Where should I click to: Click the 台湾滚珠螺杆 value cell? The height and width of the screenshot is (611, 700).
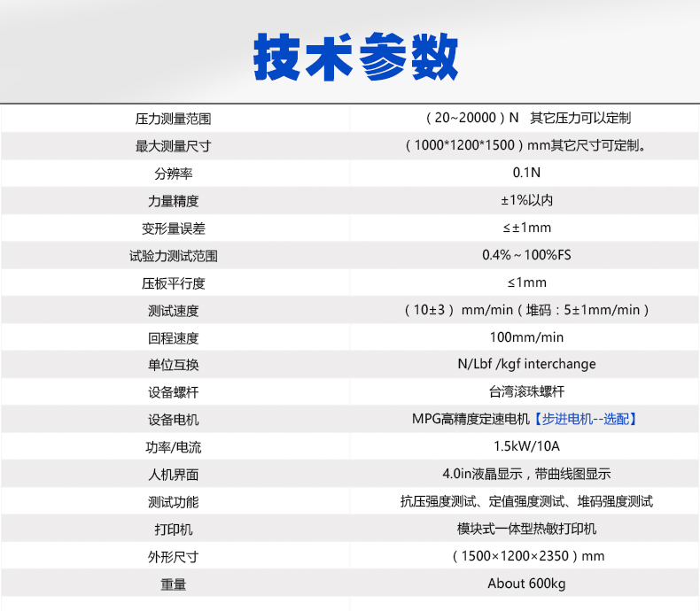pyautogui.click(x=526, y=392)
